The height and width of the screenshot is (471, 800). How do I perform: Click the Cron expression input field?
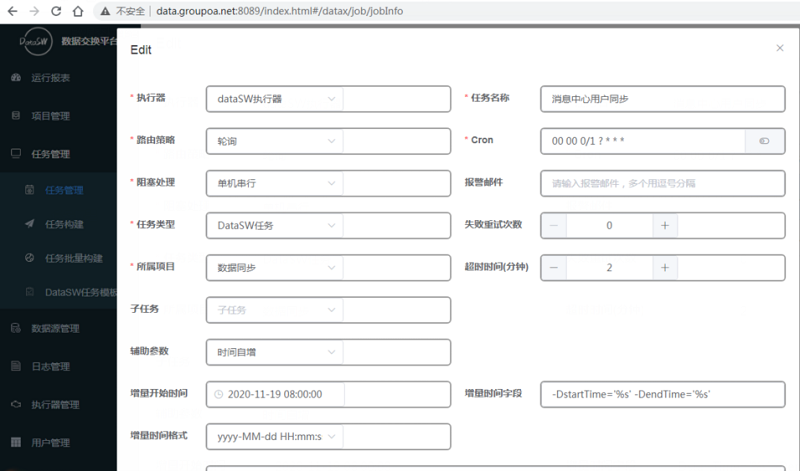643,141
